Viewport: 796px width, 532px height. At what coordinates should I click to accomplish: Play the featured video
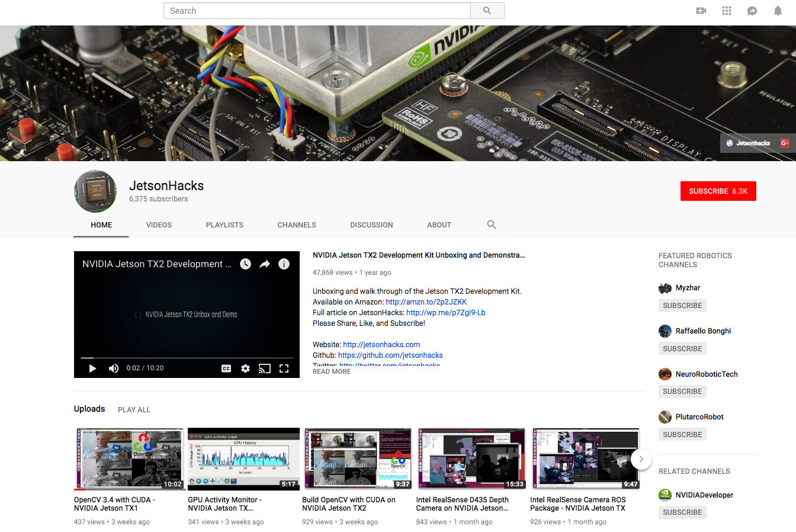click(92, 368)
